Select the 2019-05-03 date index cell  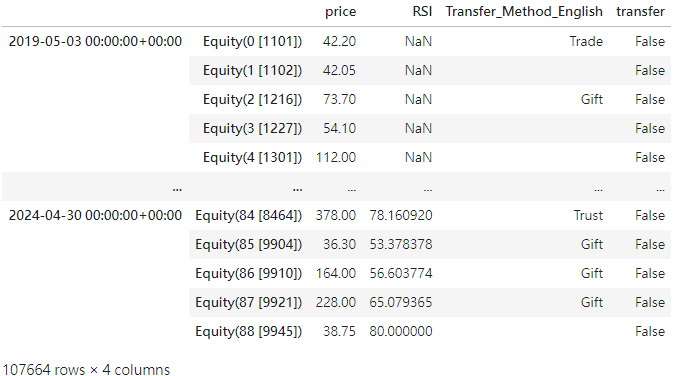[95, 41]
